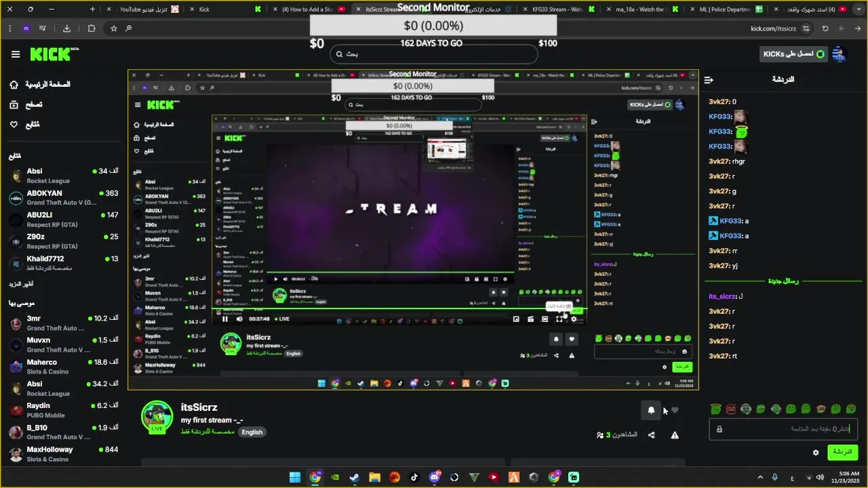Open ABU2LI Respect RP channel
Viewport: 868px width, 488px height.
pyautogui.click(x=63, y=219)
